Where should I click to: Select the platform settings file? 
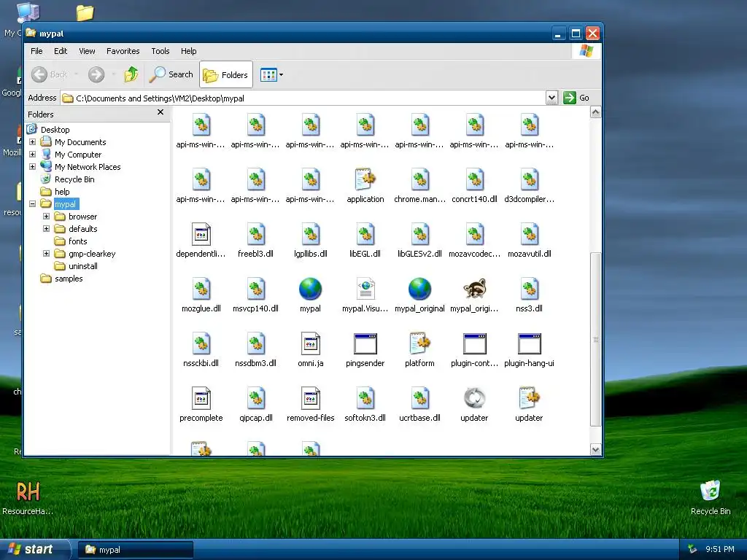pyautogui.click(x=419, y=344)
